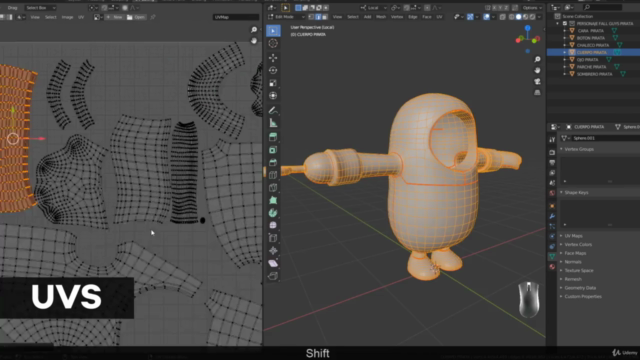Select the Annotate tool
640x360 pixels.
pyautogui.click(x=273, y=110)
